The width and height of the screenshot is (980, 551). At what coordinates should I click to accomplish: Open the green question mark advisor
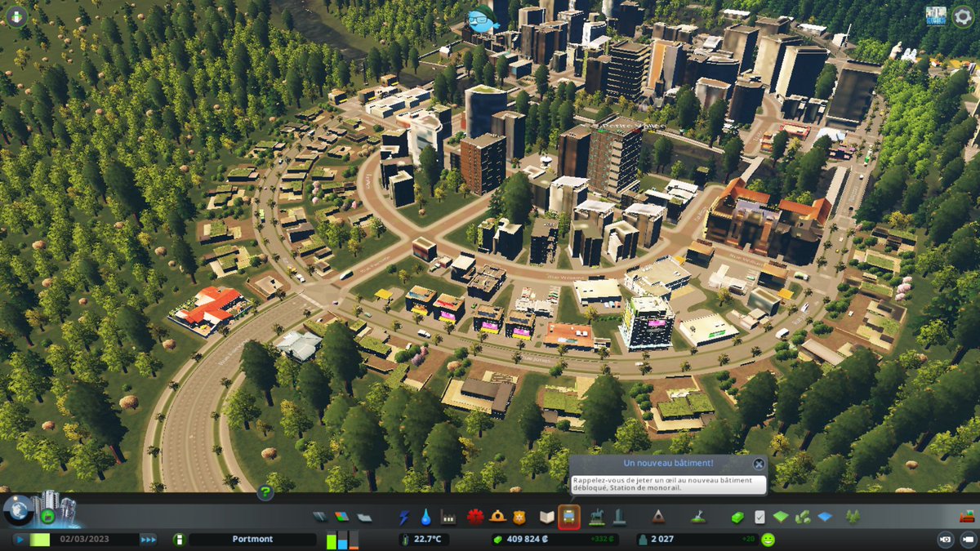pyautogui.click(x=265, y=492)
